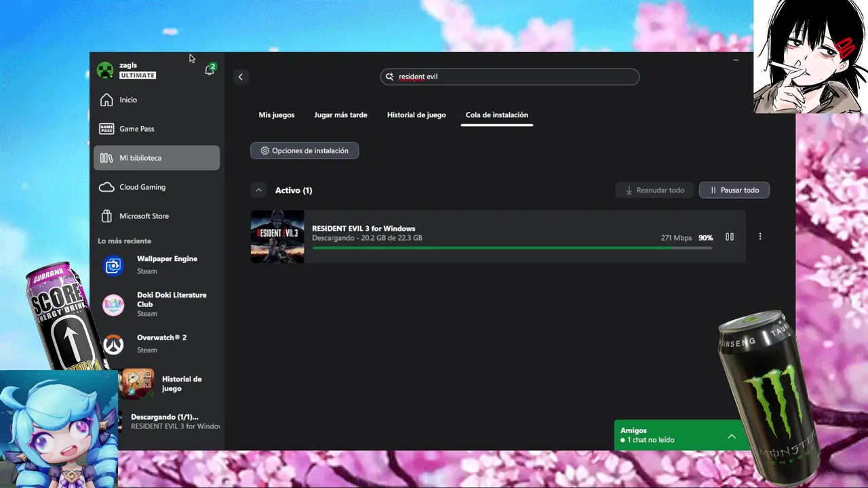Viewport: 868px width, 488px height.
Task: Open Game Pass in the sidebar
Action: pyautogui.click(x=157, y=129)
